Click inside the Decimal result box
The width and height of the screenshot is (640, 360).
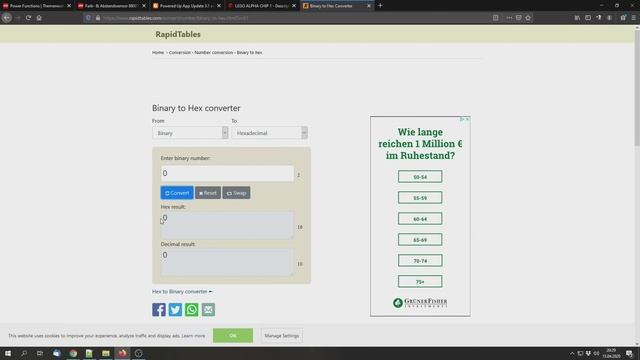[227, 262]
